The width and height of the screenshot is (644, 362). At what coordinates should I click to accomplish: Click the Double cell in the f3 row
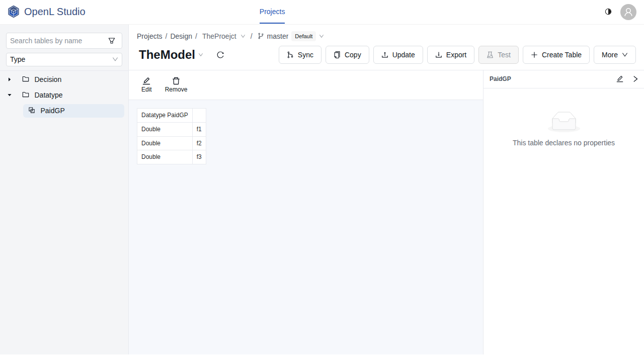pos(165,157)
